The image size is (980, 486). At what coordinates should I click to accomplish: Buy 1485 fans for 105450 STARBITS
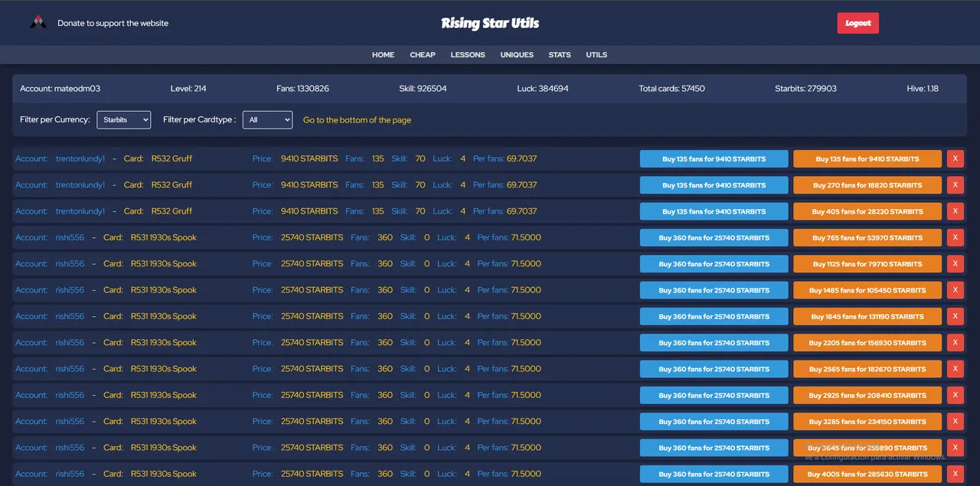867,290
